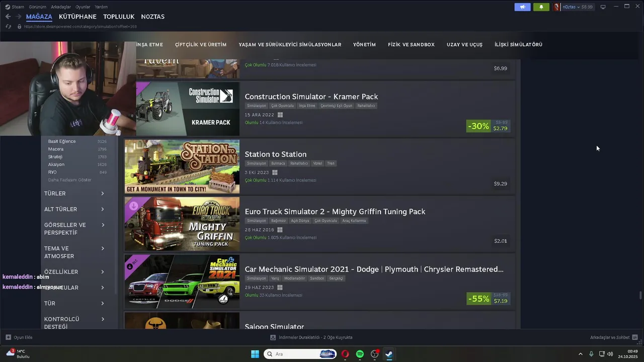
Task: Filter by Strateji tag
Action: pos(55,157)
